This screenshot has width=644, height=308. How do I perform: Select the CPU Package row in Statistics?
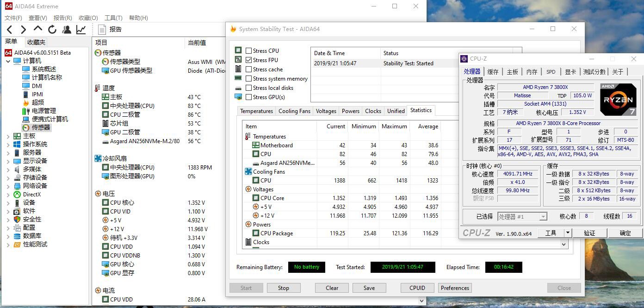(342, 233)
